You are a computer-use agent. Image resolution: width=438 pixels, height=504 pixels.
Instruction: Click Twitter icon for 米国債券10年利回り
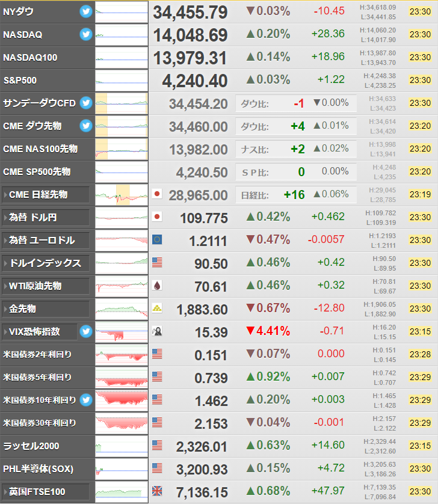tap(86, 400)
